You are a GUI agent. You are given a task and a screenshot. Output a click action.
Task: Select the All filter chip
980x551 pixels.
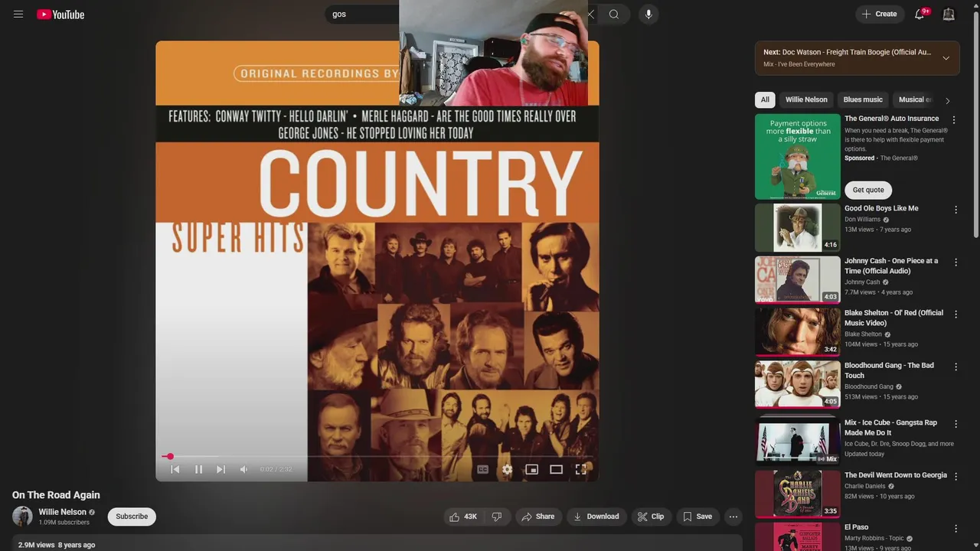(x=765, y=99)
